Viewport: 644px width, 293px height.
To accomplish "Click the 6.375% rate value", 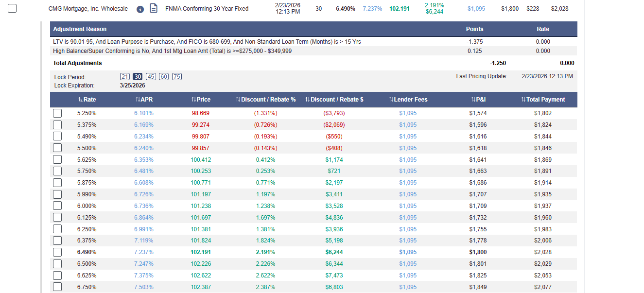I will click(x=87, y=241).
